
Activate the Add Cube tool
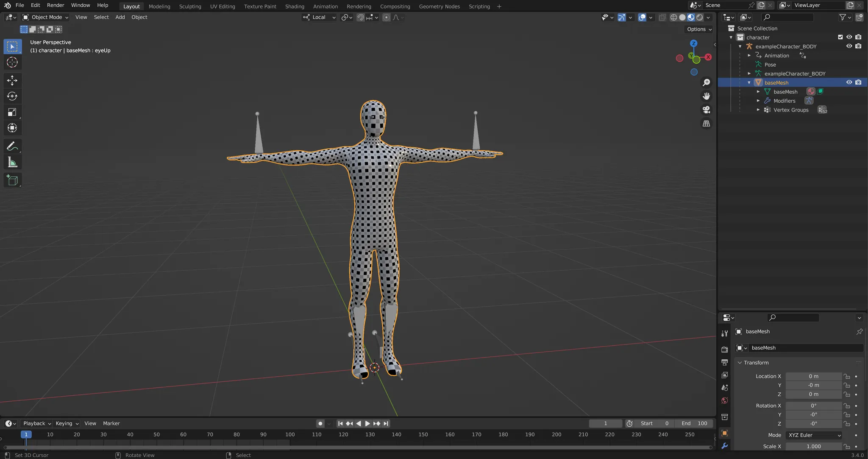tap(12, 180)
